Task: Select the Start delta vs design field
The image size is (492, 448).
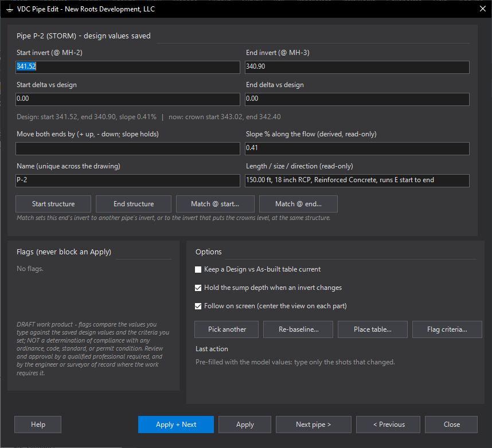Action: [x=128, y=99]
